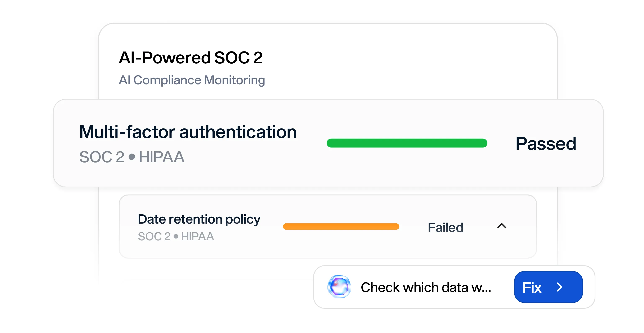Image resolution: width=644 pixels, height=333 pixels.
Task: Click the AI assistant orb icon
Action: [339, 287]
